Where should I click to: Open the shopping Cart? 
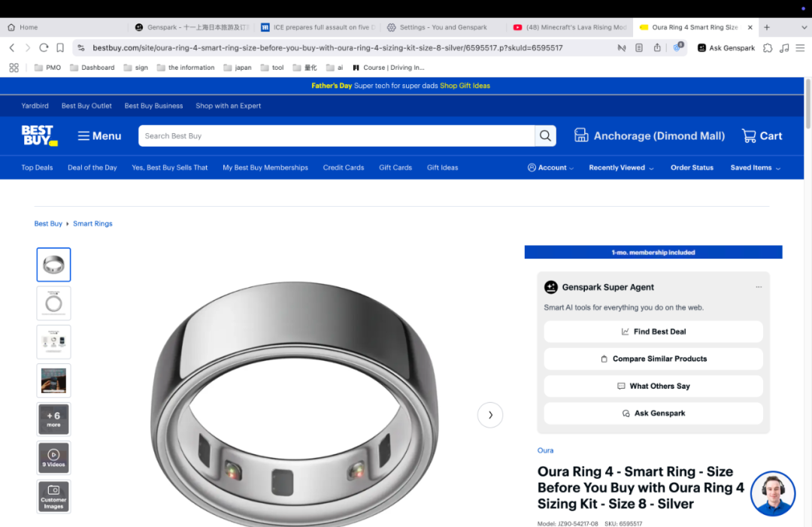(762, 136)
